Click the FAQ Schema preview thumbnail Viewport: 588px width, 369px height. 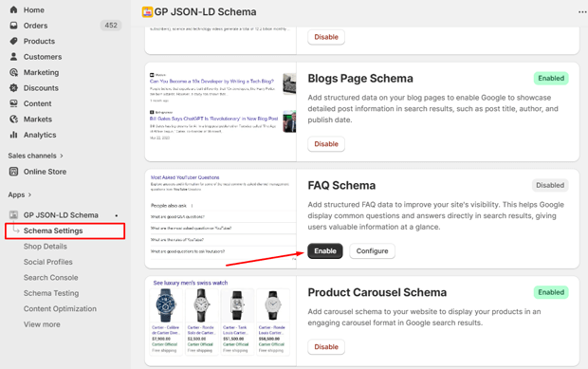[221, 218]
